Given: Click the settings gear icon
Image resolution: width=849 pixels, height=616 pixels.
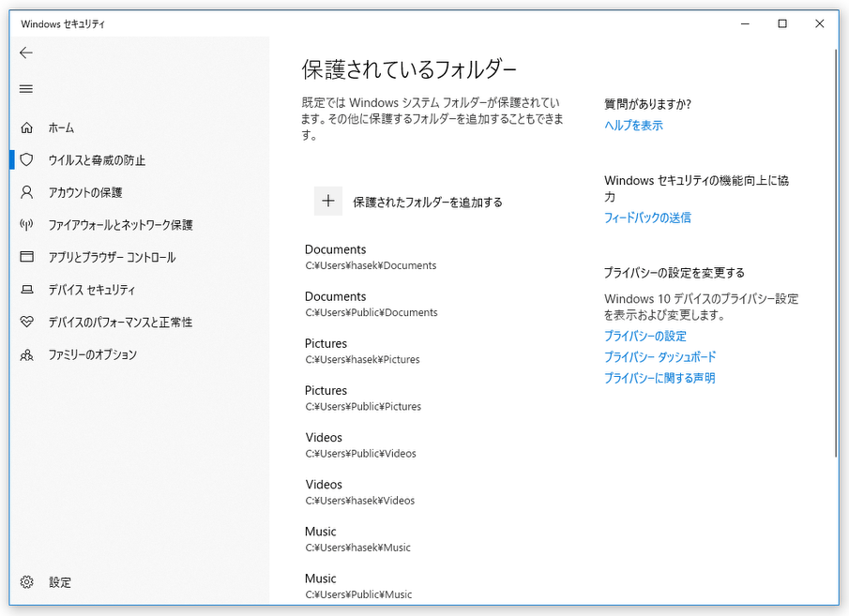Looking at the screenshot, I should point(26,582).
